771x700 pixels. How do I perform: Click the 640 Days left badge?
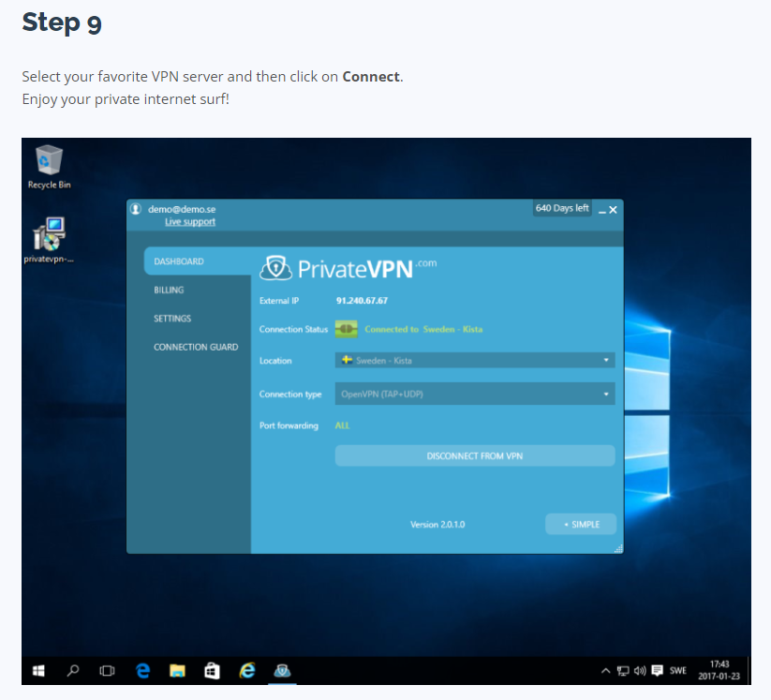coord(562,208)
